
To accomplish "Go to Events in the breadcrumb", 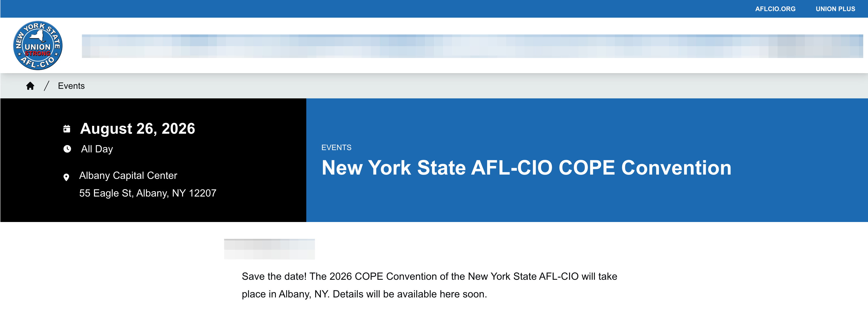I will (x=71, y=86).
